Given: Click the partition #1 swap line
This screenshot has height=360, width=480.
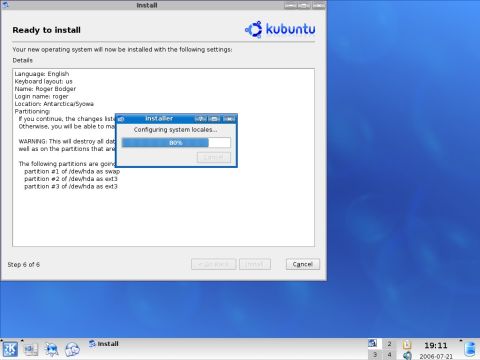Looking at the screenshot, I should click(x=72, y=171).
